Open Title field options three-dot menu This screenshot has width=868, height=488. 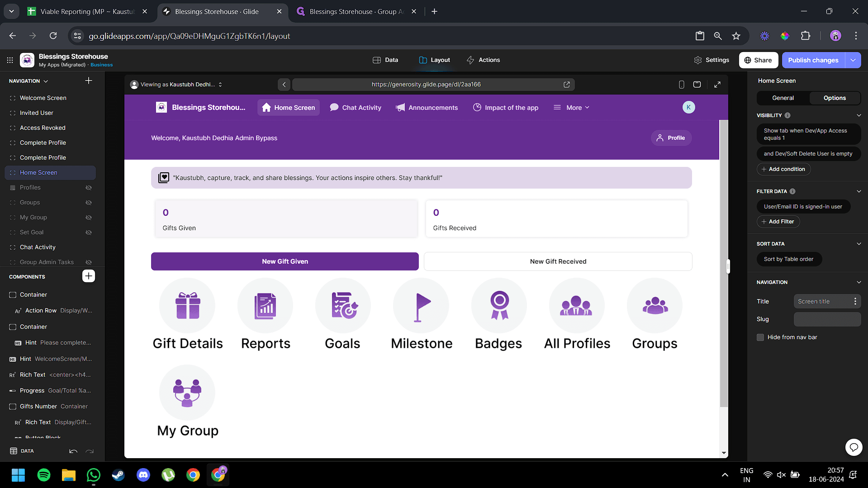[855, 301]
